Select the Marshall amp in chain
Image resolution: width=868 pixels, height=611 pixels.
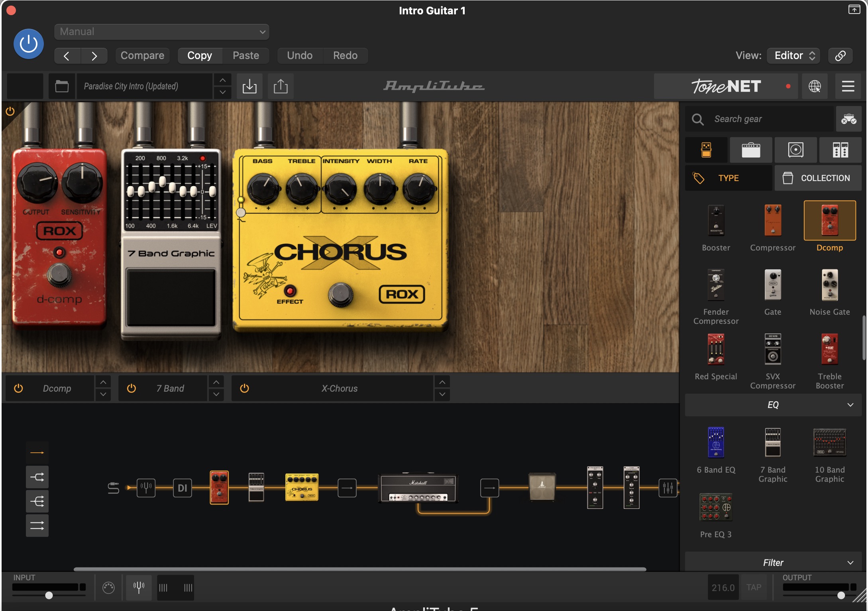point(418,488)
